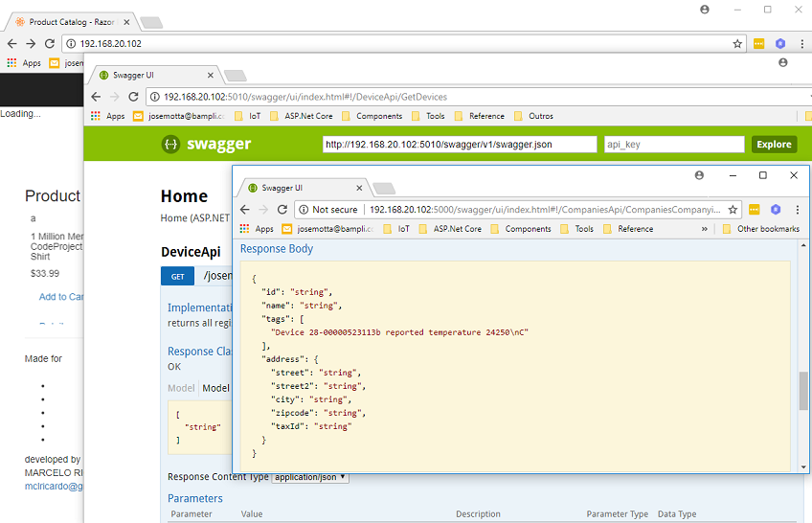
Task: Click the GET method badge for DeviceApi
Action: (178, 277)
